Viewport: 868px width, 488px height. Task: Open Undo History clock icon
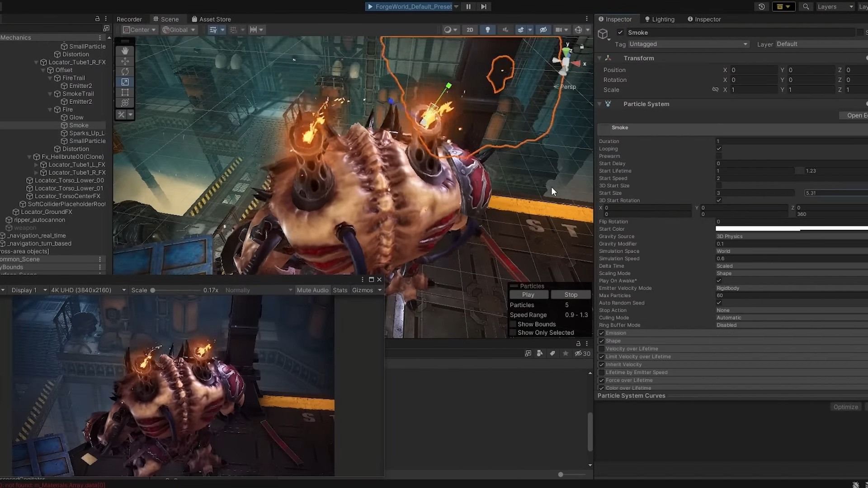click(x=762, y=7)
